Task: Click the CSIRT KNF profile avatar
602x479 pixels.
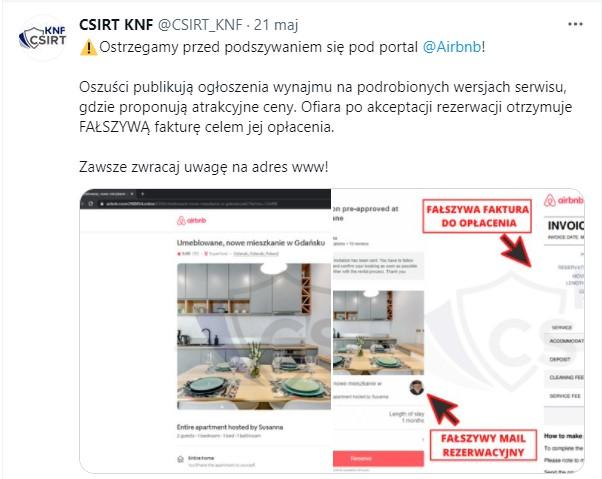Action: (x=43, y=38)
